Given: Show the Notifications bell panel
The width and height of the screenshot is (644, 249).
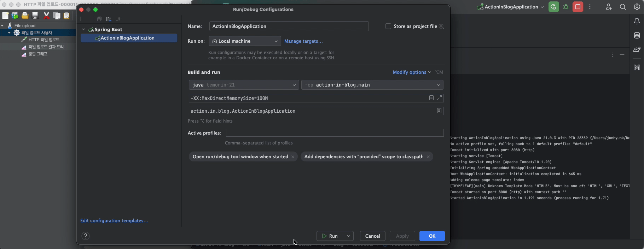Looking at the screenshot, I should point(637,21).
